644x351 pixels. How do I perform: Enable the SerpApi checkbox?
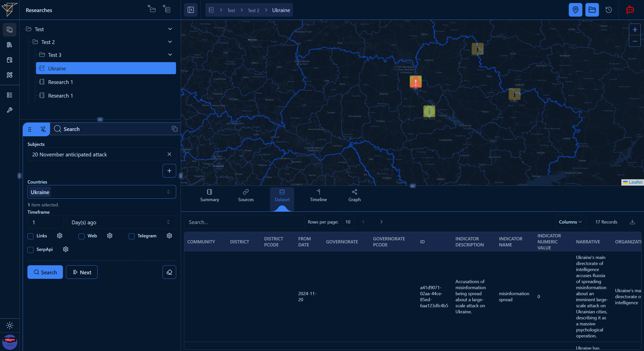click(30, 250)
